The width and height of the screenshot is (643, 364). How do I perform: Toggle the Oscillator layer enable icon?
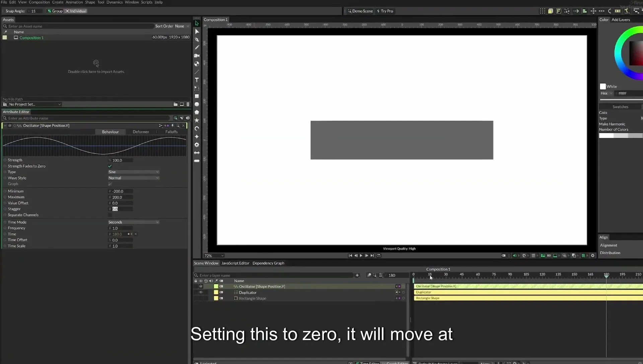point(201,286)
